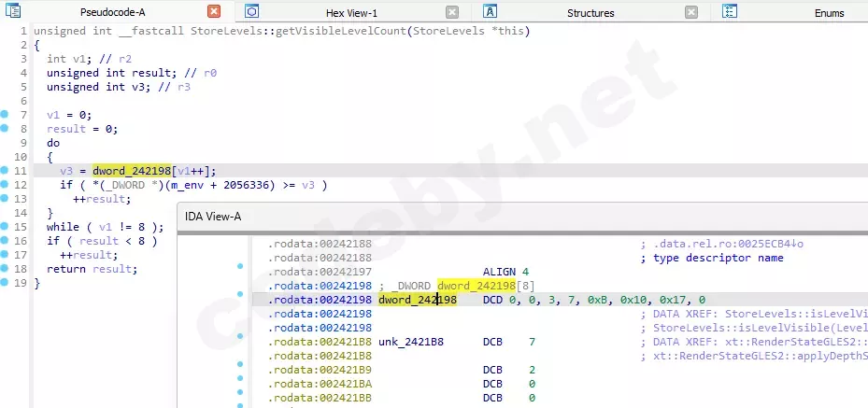Click the Pseudocode-A tab icon
This screenshot has width=868, height=408.
12,11
